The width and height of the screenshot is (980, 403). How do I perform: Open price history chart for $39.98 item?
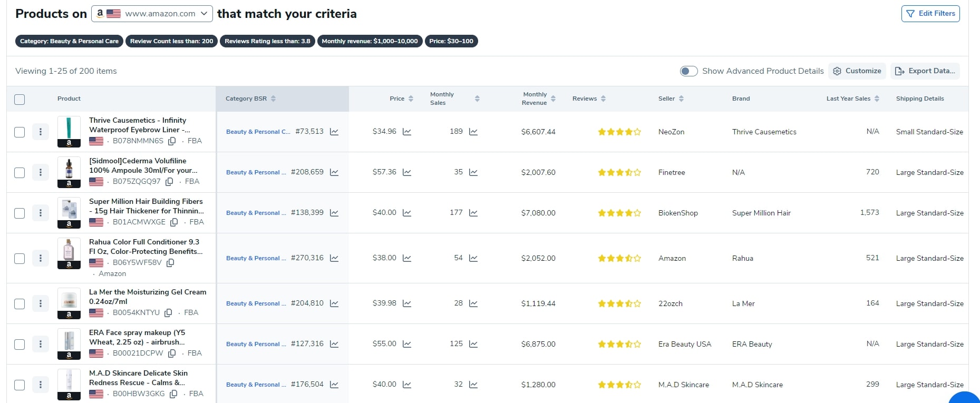click(407, 303)
